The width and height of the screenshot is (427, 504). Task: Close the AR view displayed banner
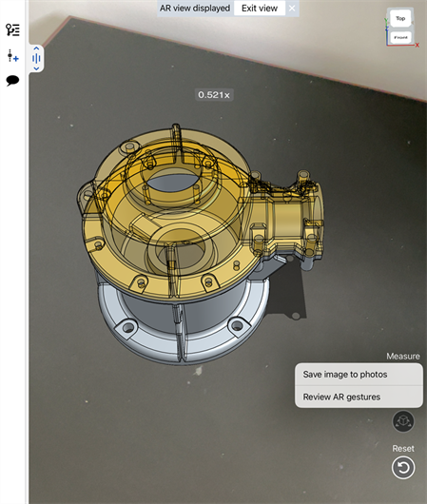click(x=292, y=8)
